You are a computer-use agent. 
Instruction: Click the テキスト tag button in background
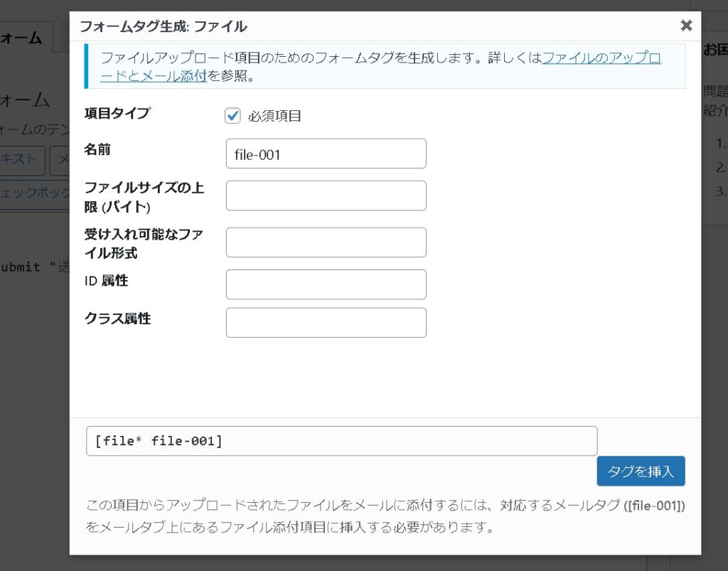pos(21,160)
